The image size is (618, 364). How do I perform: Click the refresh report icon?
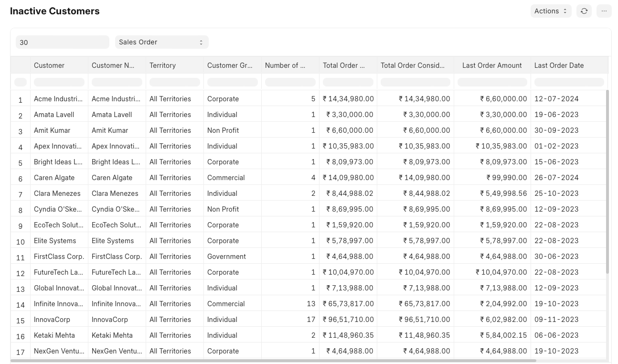[x=584, y=11]
